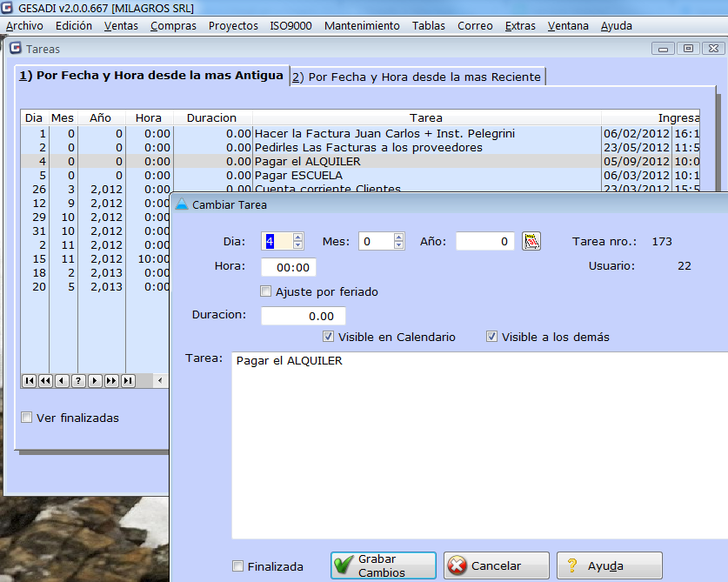Go to next task record
Viewport: 728px width, 582px height.
click(x=95, y=381)
